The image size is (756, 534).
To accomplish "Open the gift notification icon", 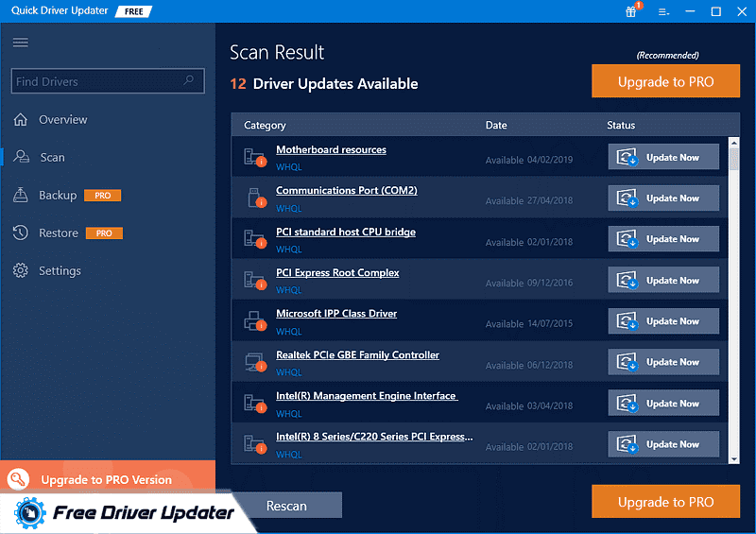I will (630, 11).
